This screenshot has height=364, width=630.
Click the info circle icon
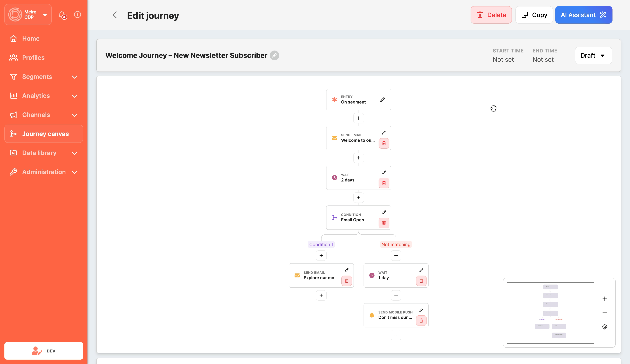click(x=78, y=15)
